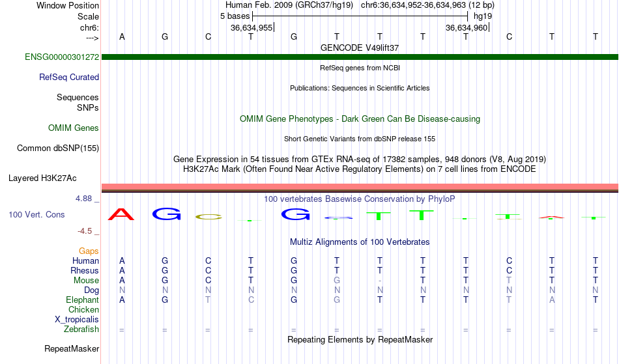Select the green GENCODE gene bar
Viewport: 619px width, 364px height.
point(360,57)
